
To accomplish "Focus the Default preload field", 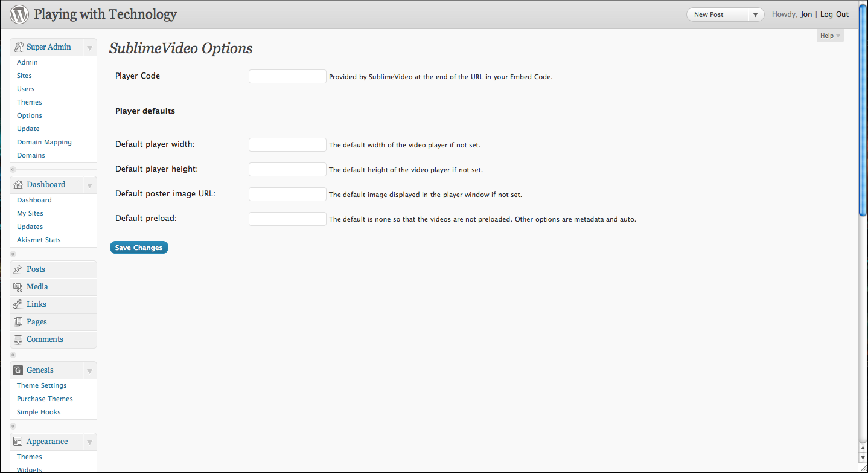I will click(x=287, y=219).
